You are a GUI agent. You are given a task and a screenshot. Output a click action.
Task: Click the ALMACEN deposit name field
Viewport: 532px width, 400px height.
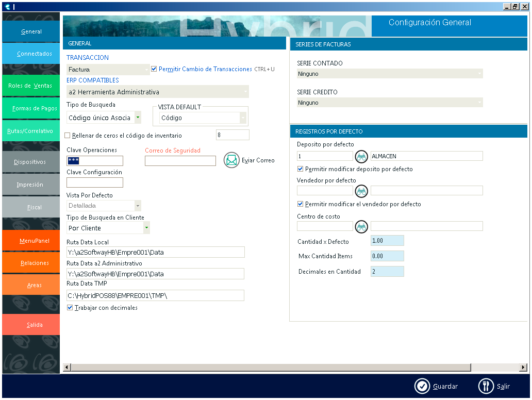click(x=426, y=156)
